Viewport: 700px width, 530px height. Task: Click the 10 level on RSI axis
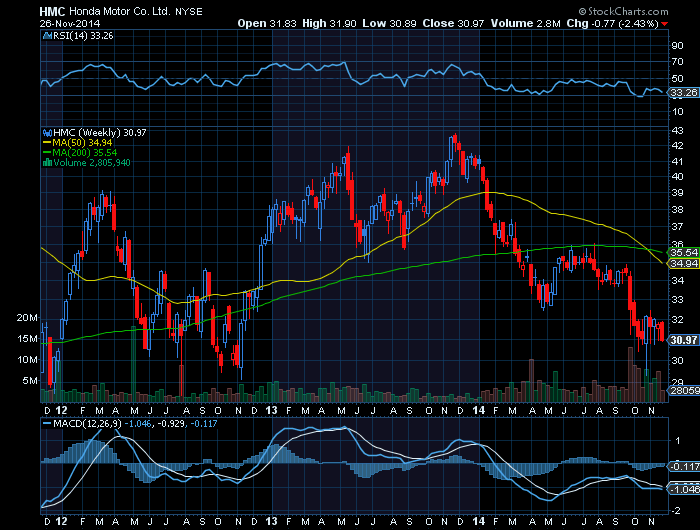(677, 112)
